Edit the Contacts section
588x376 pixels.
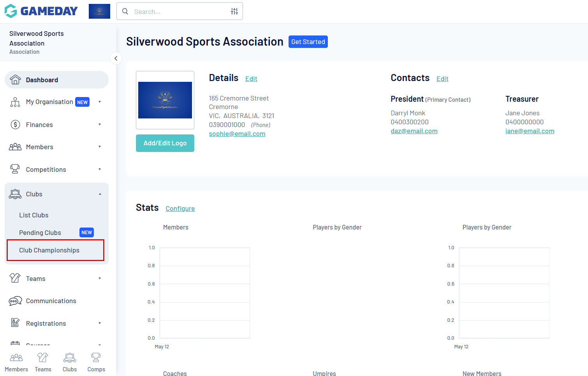click(442, 79)
